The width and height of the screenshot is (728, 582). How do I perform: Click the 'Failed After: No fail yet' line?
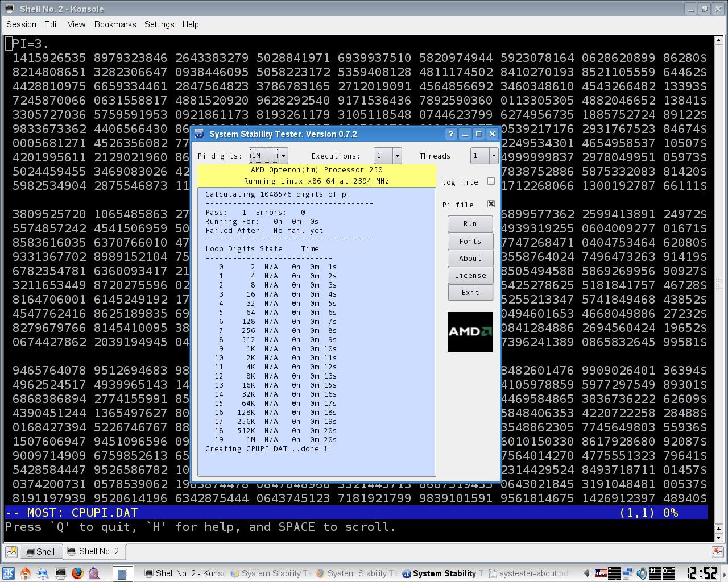coord(264,231)
